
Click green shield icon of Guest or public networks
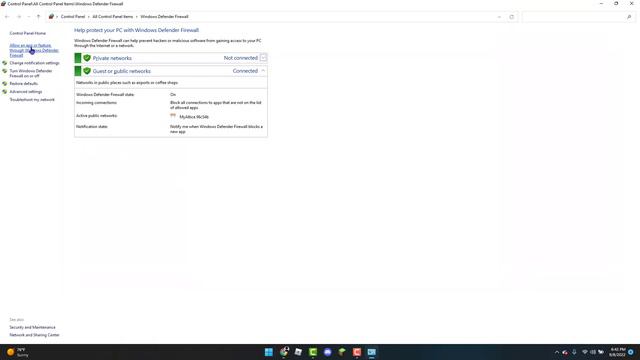click(87, 71)
